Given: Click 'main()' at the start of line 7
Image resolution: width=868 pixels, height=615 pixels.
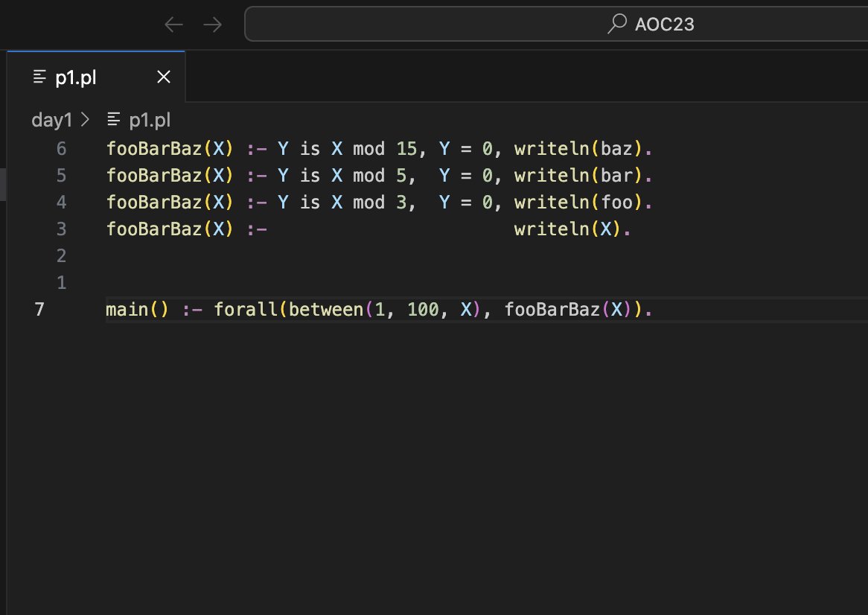Looking at the screenshot, I should pyautogui.click(x=137, y=310).
